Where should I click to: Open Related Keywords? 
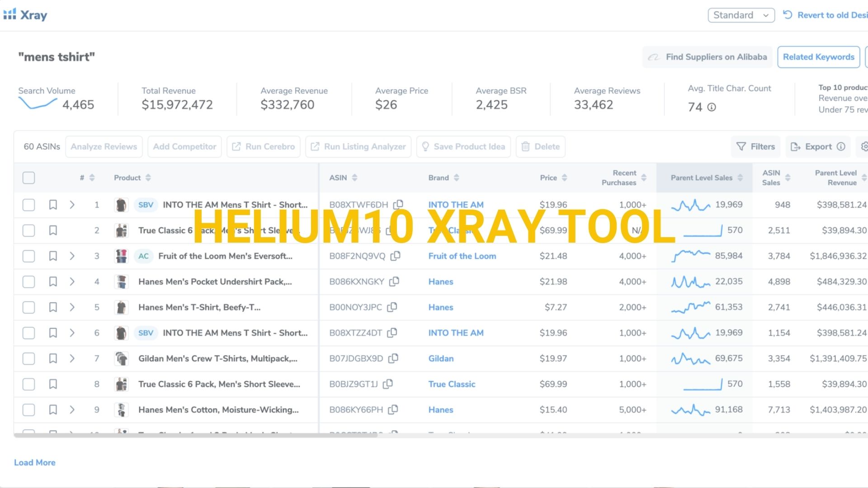click(x=818, y=57)
